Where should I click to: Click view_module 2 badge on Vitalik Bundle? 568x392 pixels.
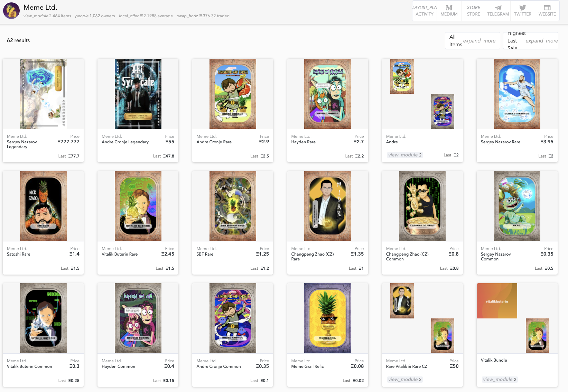coord(500,380)
